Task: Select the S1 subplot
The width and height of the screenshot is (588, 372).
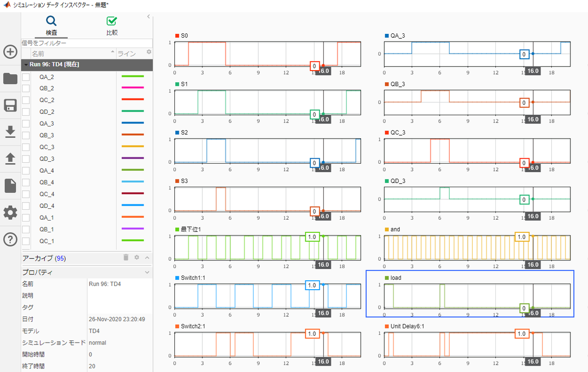Action: [268, 102]
